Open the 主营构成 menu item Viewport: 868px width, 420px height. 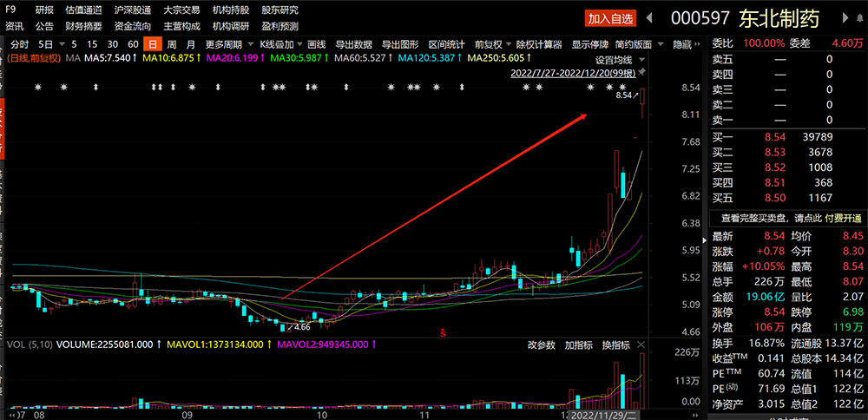tap(182, 26)
